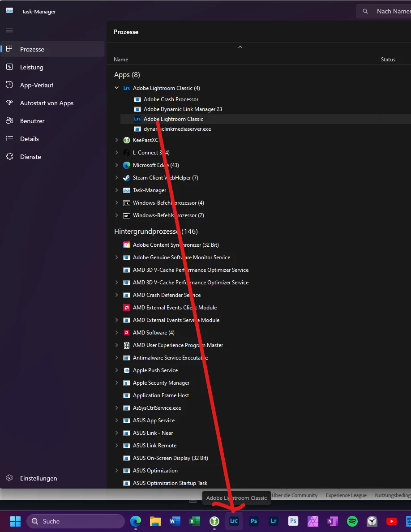Click the taskbar Suche search box
The height and width of the screenshot is (532, 411).
(76, 521)
